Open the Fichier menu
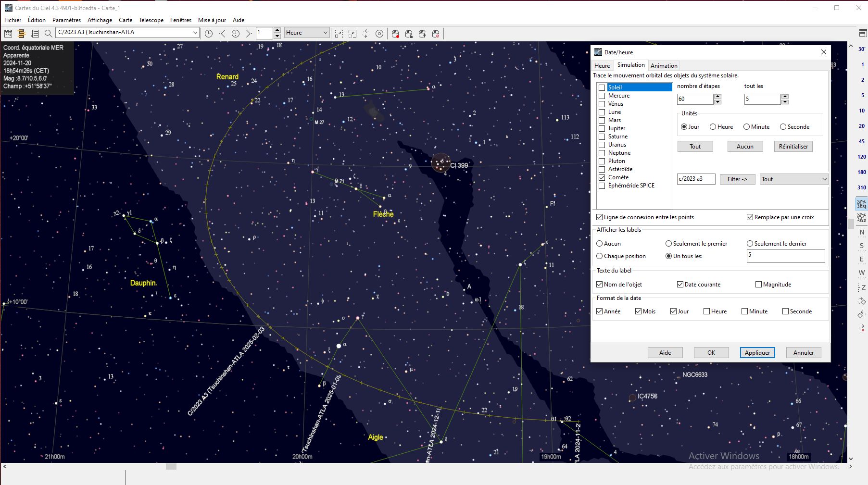Viewport: 868px width, 485px height. click(13, 20)
